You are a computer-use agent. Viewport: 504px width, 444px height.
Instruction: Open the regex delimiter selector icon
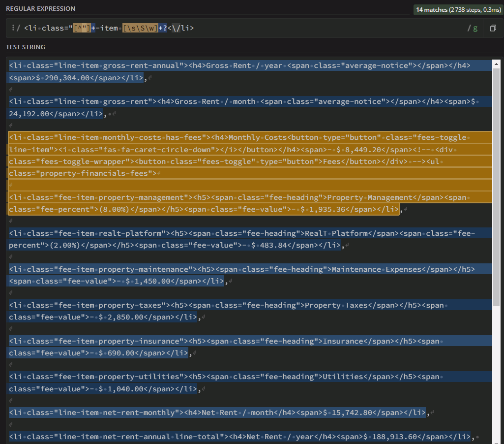pos(13,28)
